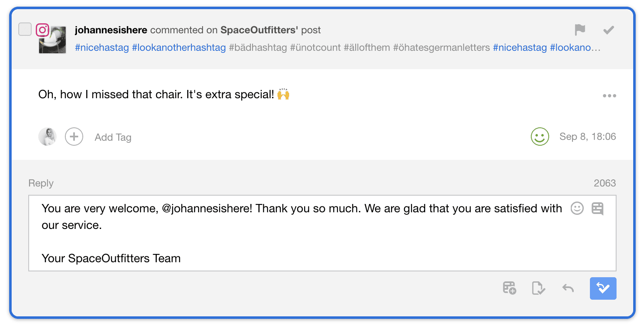This screenshot has height=328, width=644.
Task: Flag this comment with flag icon
Action: [580, 30]
